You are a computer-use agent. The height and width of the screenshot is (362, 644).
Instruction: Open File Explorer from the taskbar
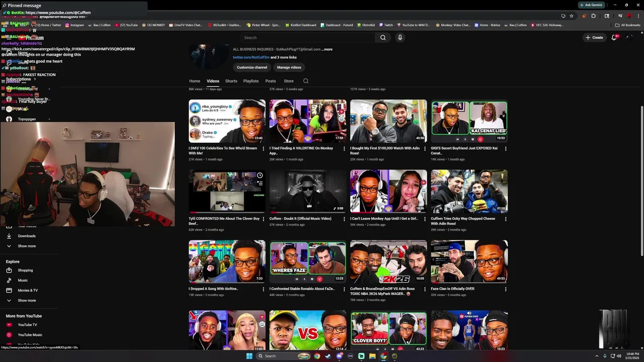tap(372, 356)
